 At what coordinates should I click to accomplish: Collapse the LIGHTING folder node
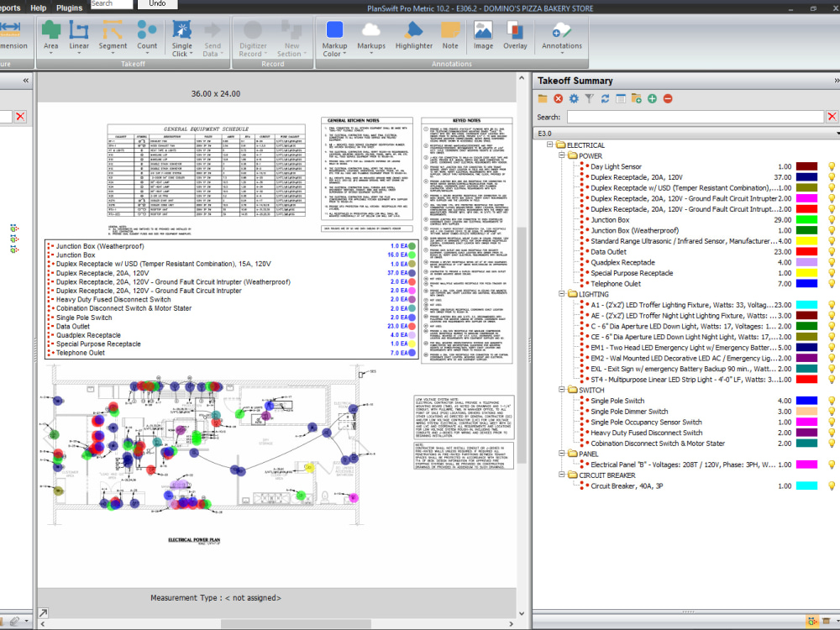pos(562,293)
